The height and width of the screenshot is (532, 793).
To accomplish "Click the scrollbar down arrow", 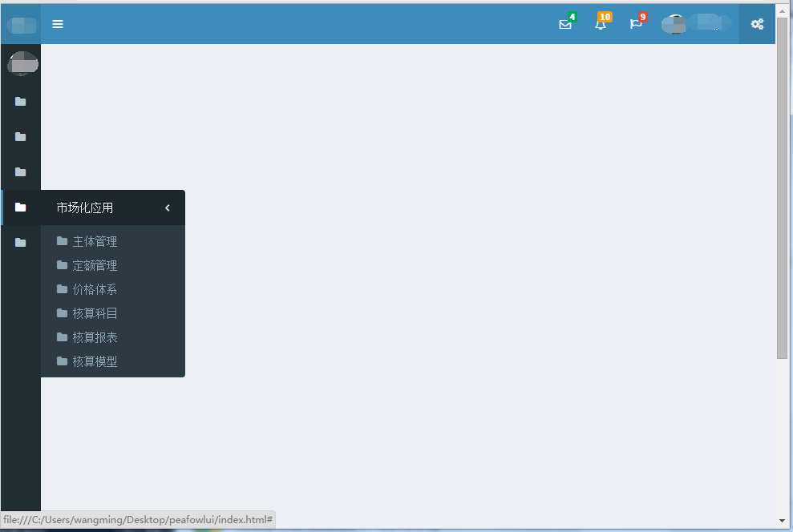I will point(782,520).
